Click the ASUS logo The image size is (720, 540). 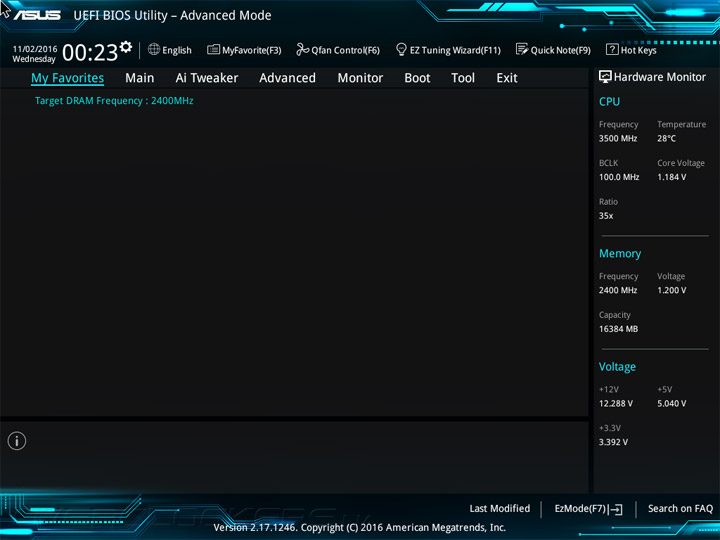[37, 15]
